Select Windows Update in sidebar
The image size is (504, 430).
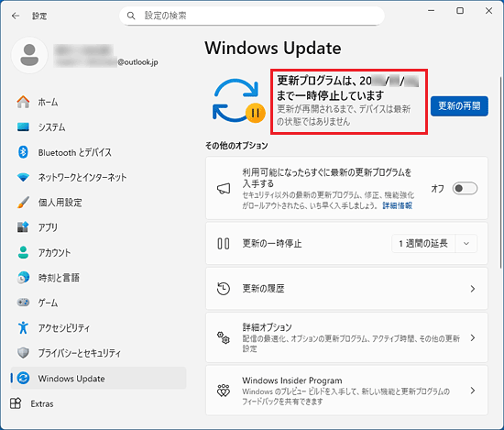click(x=98, y=378)
